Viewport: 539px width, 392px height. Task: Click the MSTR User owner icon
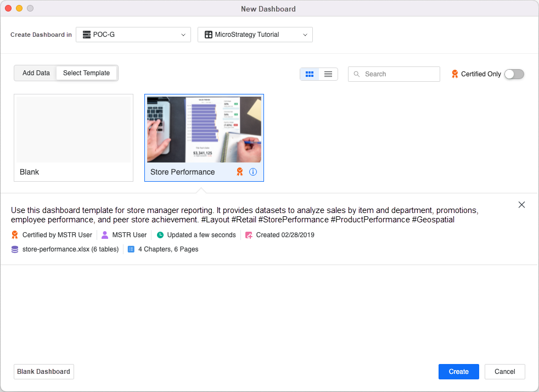(x=105, y=235)
